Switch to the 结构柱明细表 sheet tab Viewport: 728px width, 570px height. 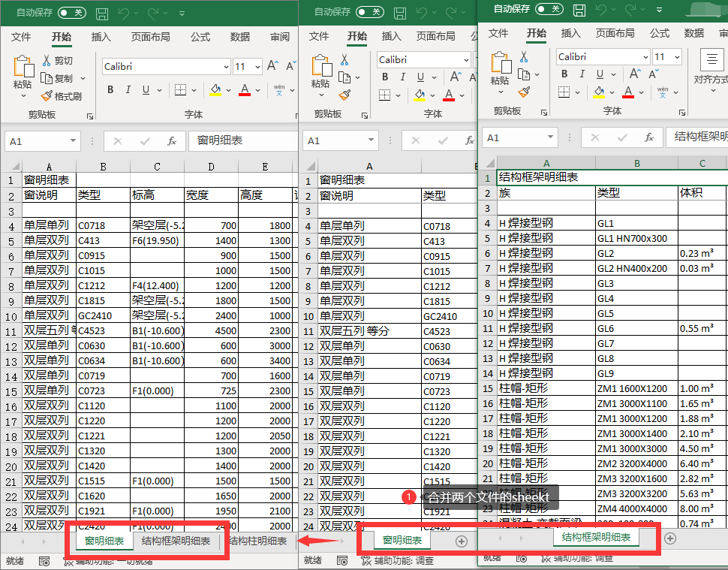point(257,541)
